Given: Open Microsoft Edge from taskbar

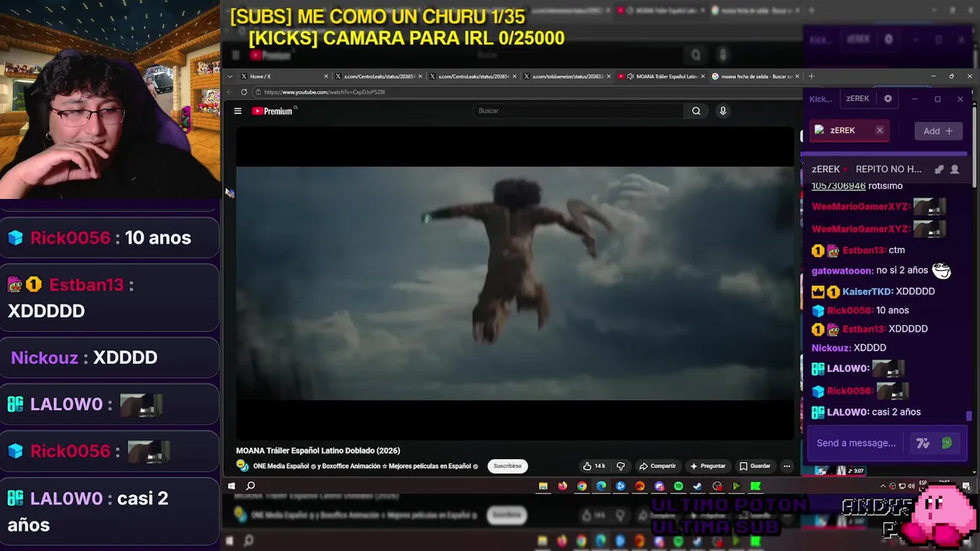Looking at the screenshot, I should point(601,486).
